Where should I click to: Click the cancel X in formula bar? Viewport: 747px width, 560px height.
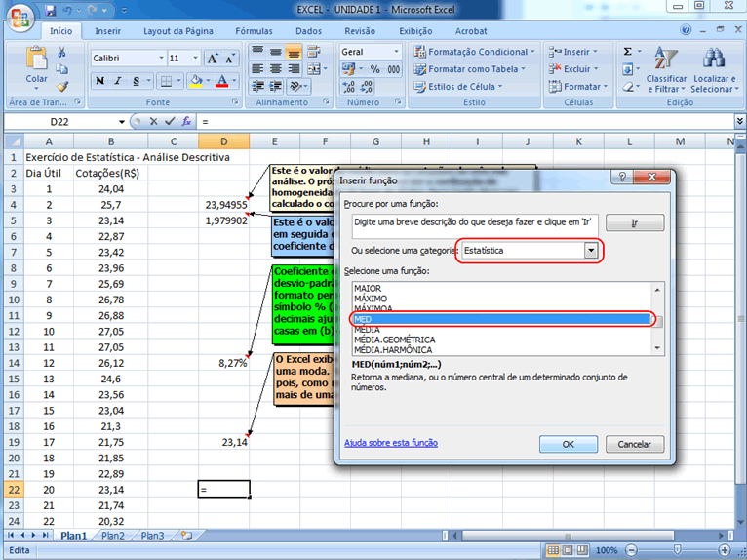coord(152,122)
